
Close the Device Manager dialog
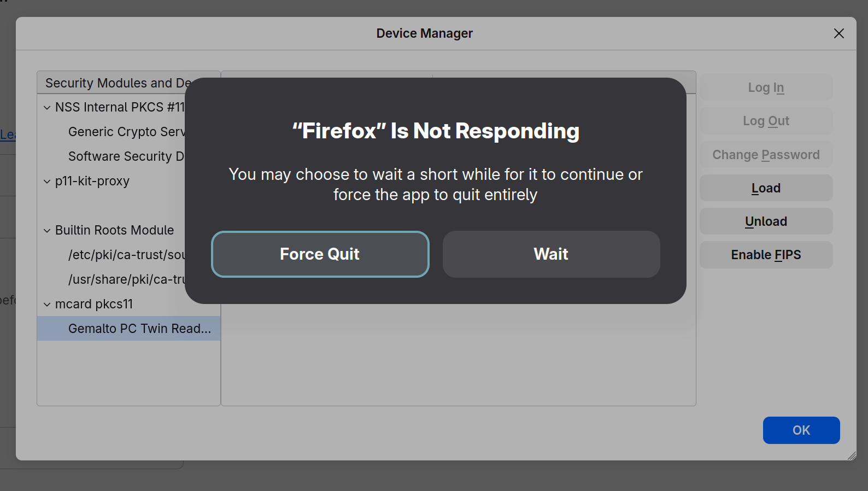838,33
